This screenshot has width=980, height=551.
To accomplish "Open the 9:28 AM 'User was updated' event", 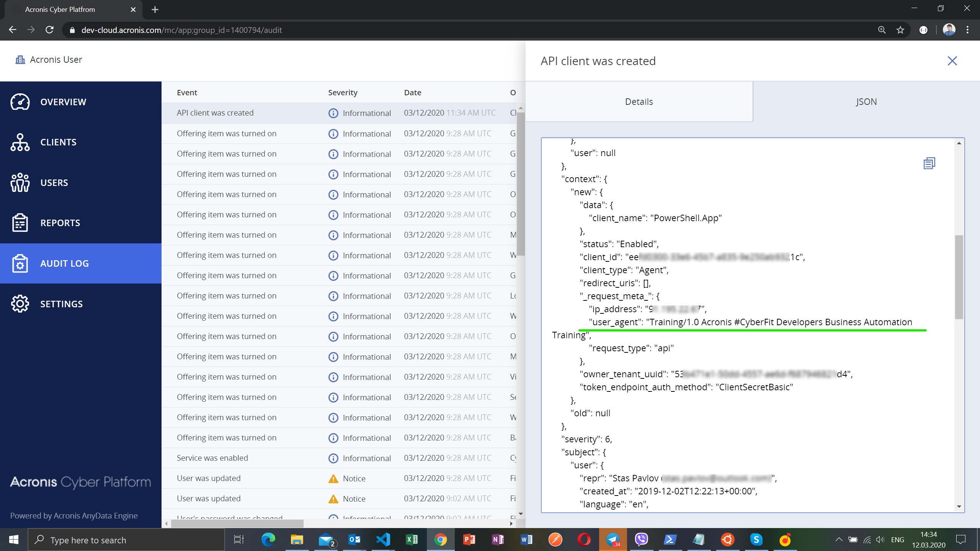I will 209,478.
